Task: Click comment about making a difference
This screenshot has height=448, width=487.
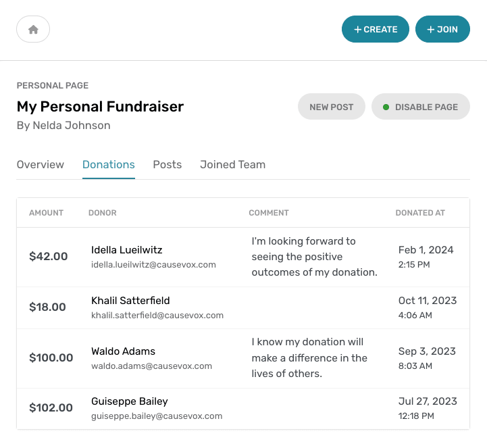Action: pos(309,357)
